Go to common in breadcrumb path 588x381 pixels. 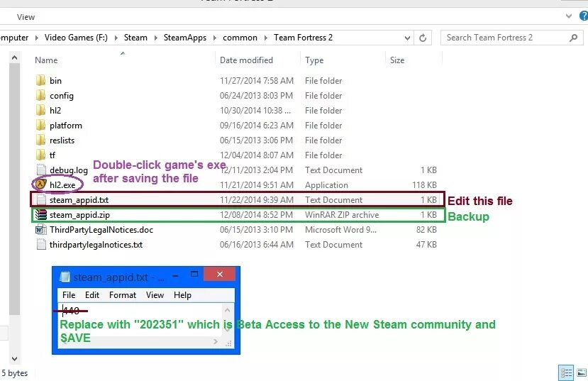point(240,38)
